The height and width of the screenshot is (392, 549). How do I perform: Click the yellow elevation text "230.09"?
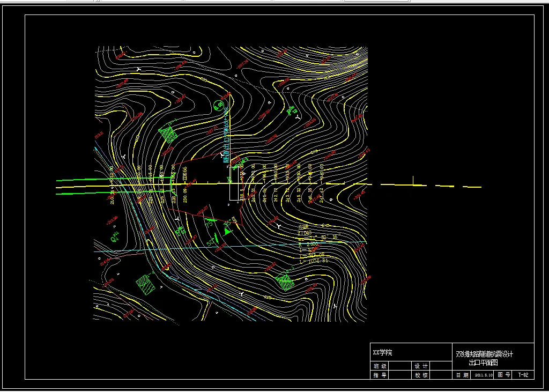[185, 196]
